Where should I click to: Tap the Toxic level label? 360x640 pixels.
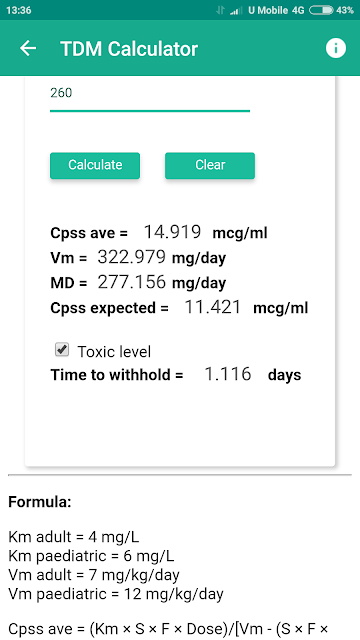[x=114, y=351]
